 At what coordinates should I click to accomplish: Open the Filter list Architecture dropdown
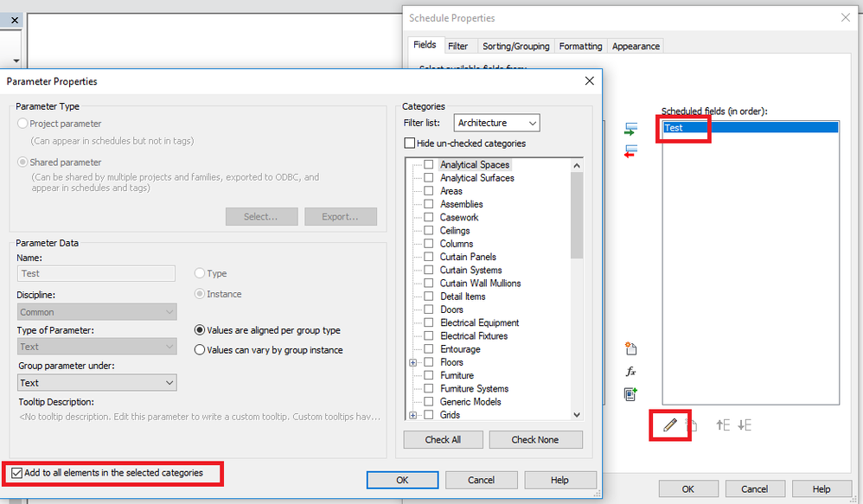pyautogui.click(x=496, y=123)
